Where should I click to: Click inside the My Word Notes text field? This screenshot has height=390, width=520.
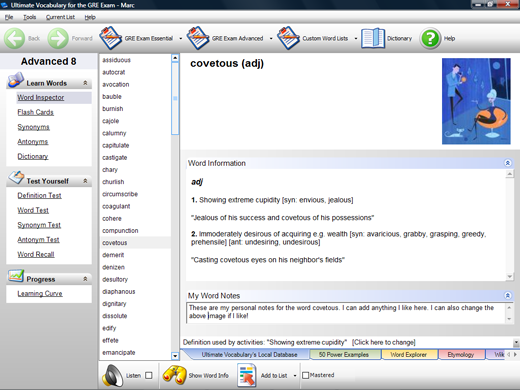point(347,312)
